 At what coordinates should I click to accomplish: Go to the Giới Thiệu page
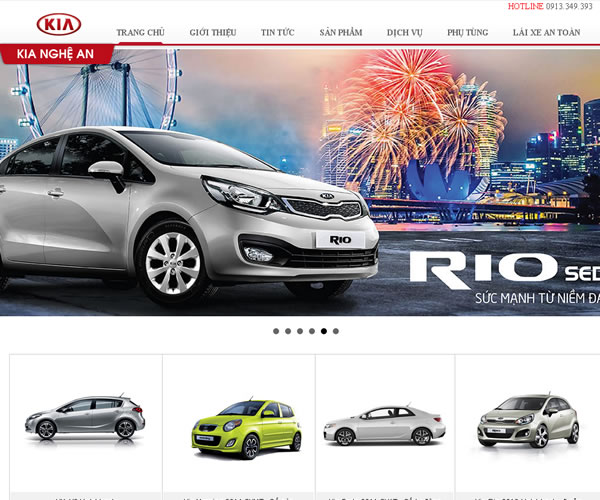pyautogui.click(x=213, y=32)
